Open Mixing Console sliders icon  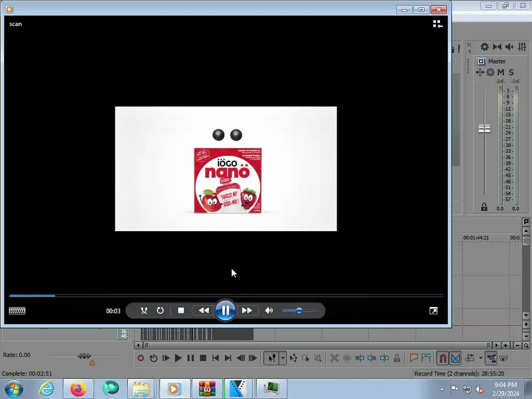[522, 47]
